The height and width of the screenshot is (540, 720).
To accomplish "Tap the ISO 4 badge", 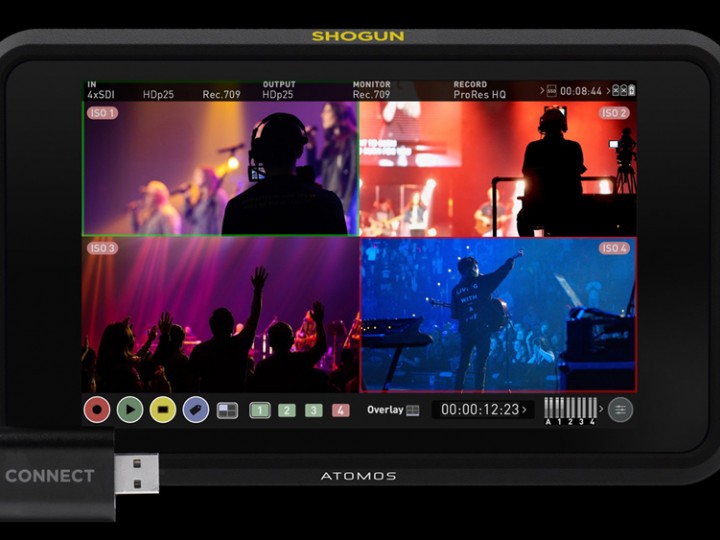I will [614, 248].
